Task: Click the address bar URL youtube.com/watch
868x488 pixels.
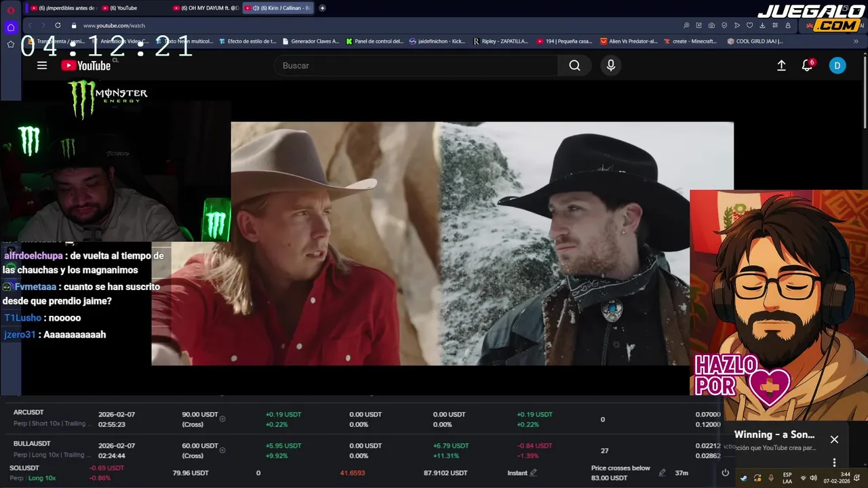Action: [x=114, y=26]
